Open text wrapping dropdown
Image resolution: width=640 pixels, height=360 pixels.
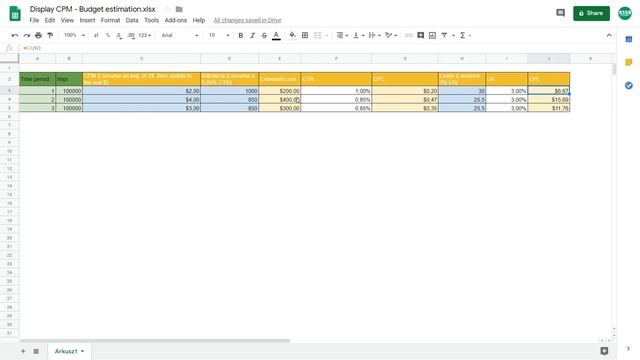coord(374,36)
